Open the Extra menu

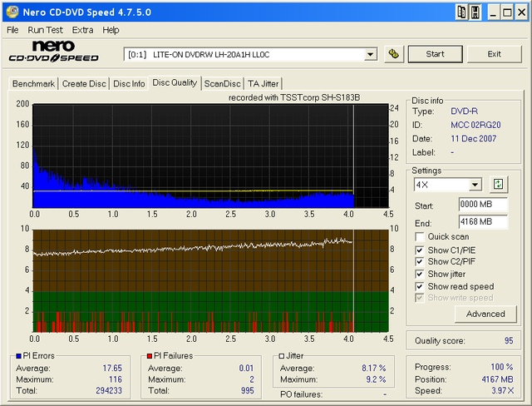click(82, 30)
